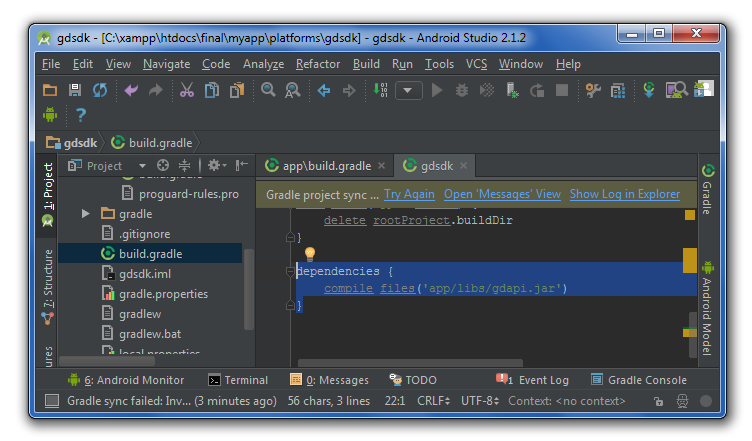Click the Debug bug icon
The height and width of the screenshot is (441, 752).
pyautogui.click(x=462, y=90)
